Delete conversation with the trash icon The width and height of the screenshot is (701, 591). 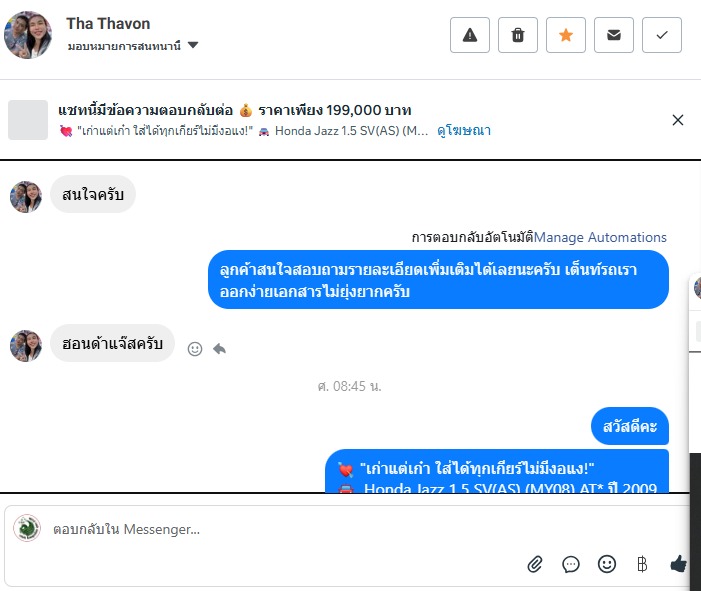(x=518, y=35)
